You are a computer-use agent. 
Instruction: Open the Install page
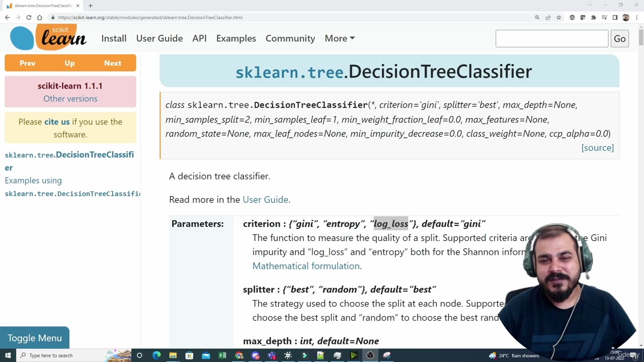tap(114, 38)
